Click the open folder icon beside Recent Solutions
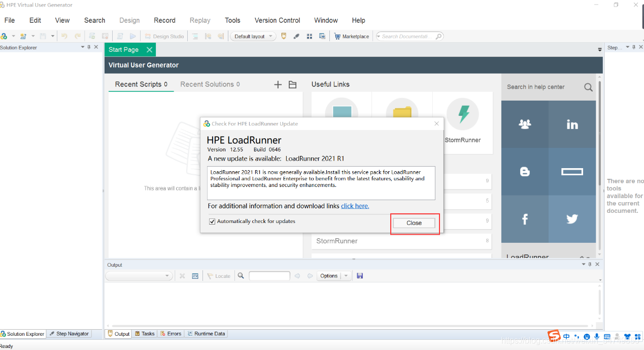 point(292,85)
